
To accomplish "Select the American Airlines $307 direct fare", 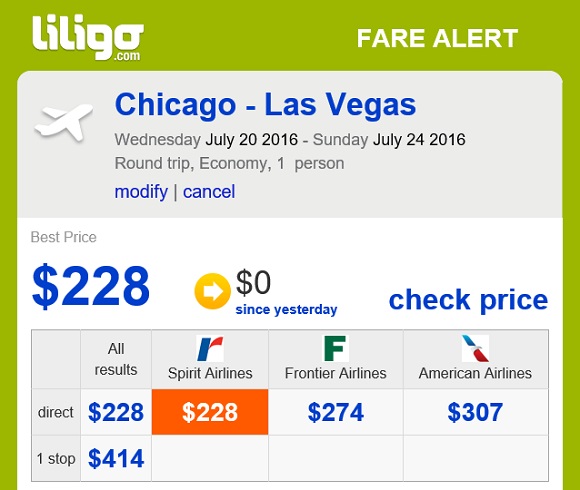I will point(475,412).
